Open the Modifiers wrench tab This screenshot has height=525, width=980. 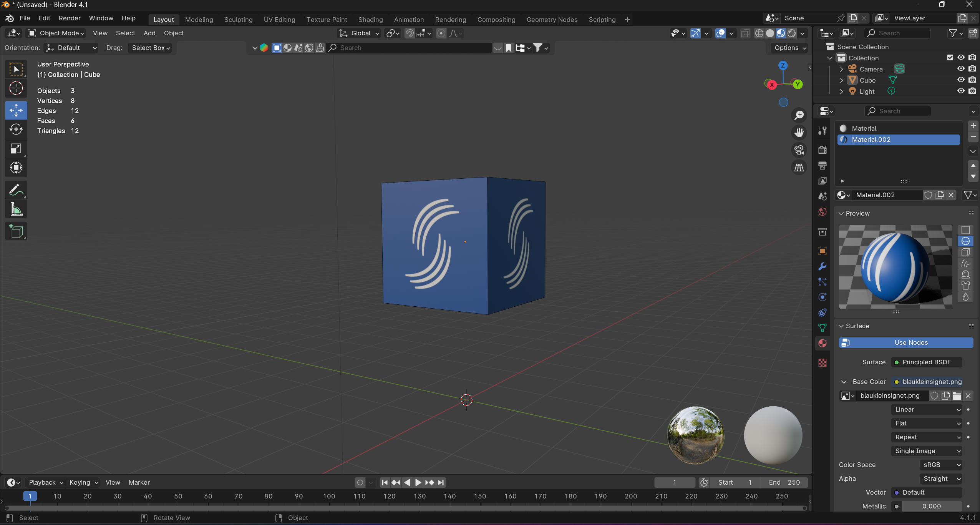pyautogui.click(x=822, y=266)
